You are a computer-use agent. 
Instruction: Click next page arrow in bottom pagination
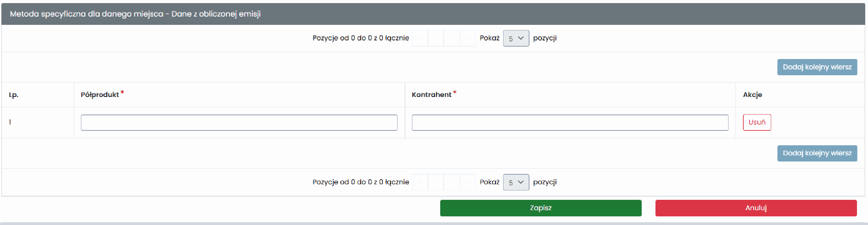(452, 182)
